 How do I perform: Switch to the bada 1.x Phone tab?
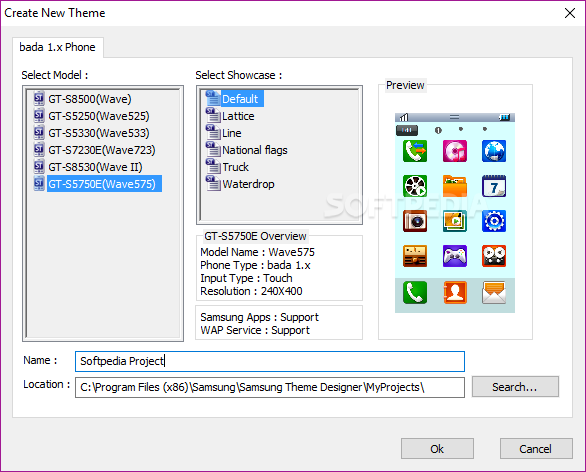[58, 47]
